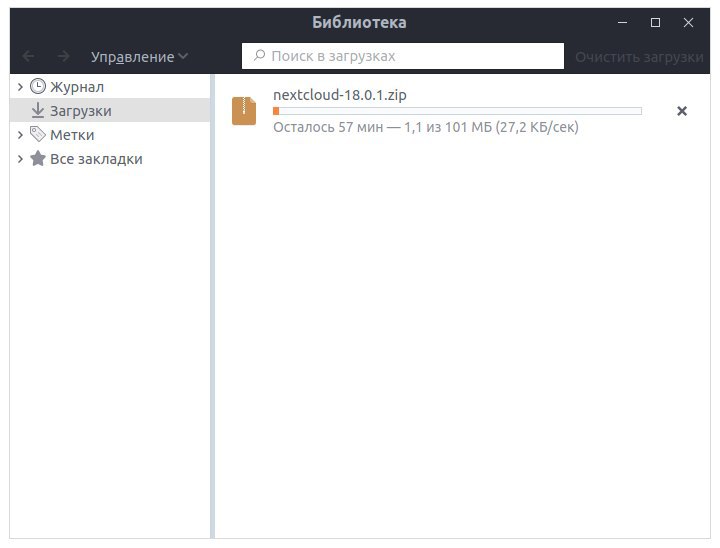Click the download progress bar for nextcloud-18.0.1.zip
The width and height of the screenshot is (720, 548).
[457, 111]
